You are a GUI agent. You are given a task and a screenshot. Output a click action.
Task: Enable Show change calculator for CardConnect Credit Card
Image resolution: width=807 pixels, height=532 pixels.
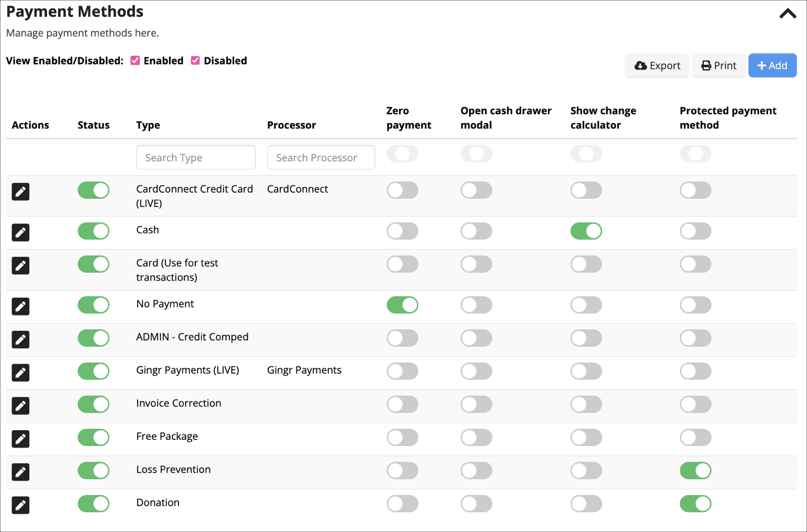587,190
